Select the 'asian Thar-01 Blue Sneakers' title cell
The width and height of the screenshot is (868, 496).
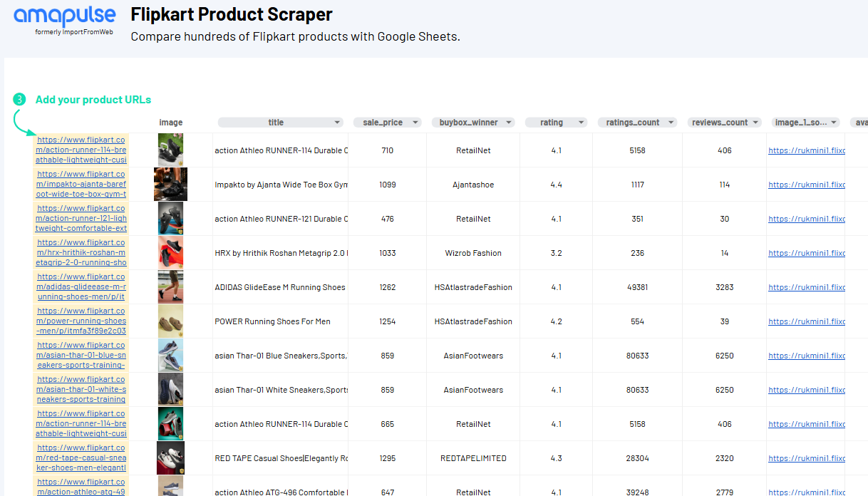coord(281,356)
